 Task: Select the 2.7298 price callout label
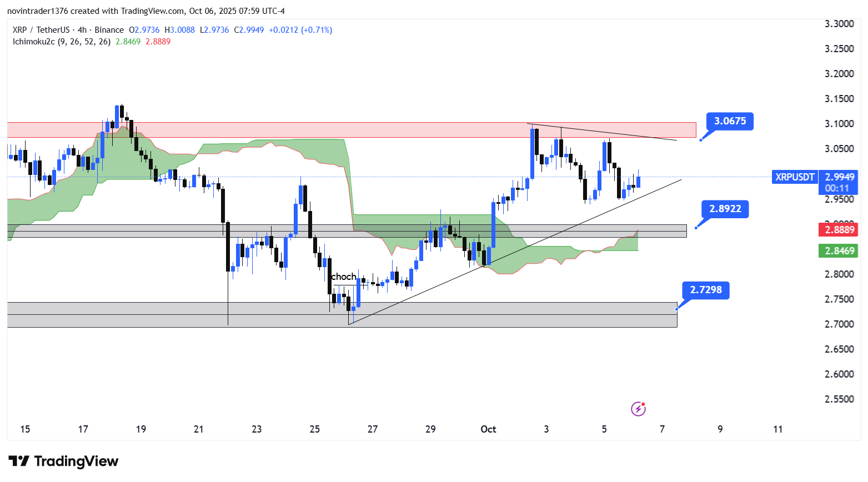pos(705,290)
